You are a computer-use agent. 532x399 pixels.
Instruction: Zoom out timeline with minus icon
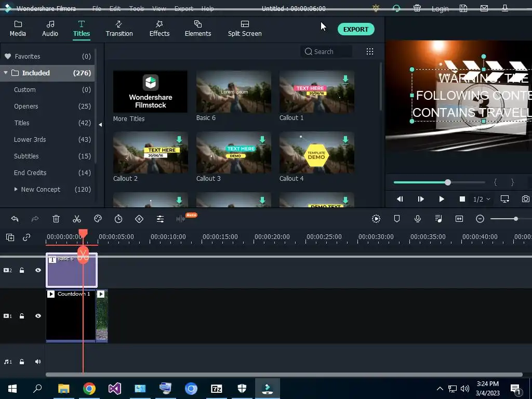point(480,219)
